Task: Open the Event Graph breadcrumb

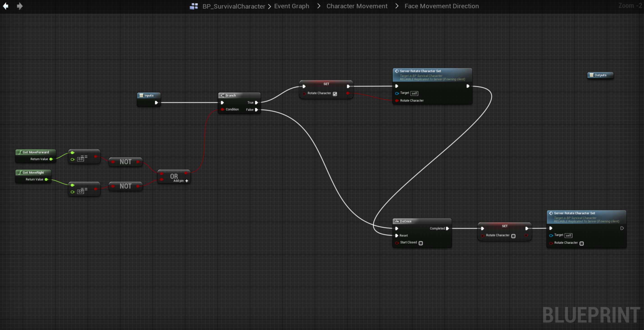Action: tap(292, 6)
